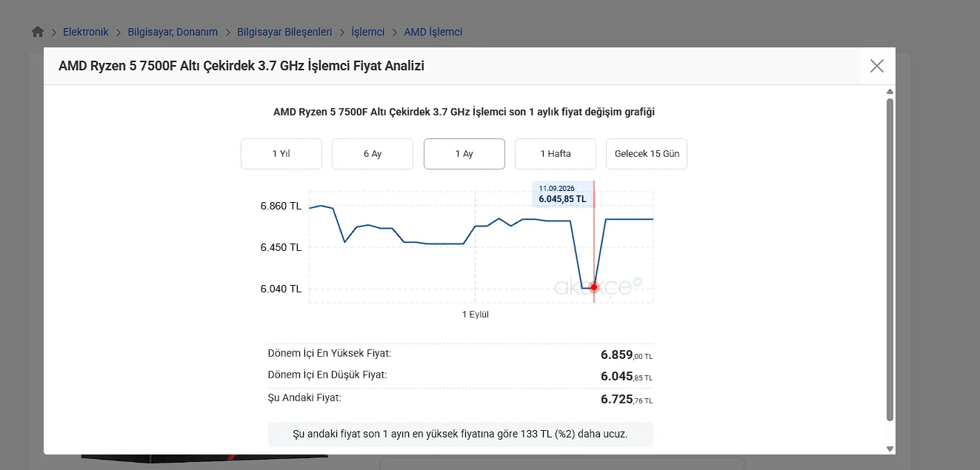This screenshot has width=980, height=470.
Task: Open Bilgisayar Bileşenleri breadcrumb link
Action: pos(284,32)
